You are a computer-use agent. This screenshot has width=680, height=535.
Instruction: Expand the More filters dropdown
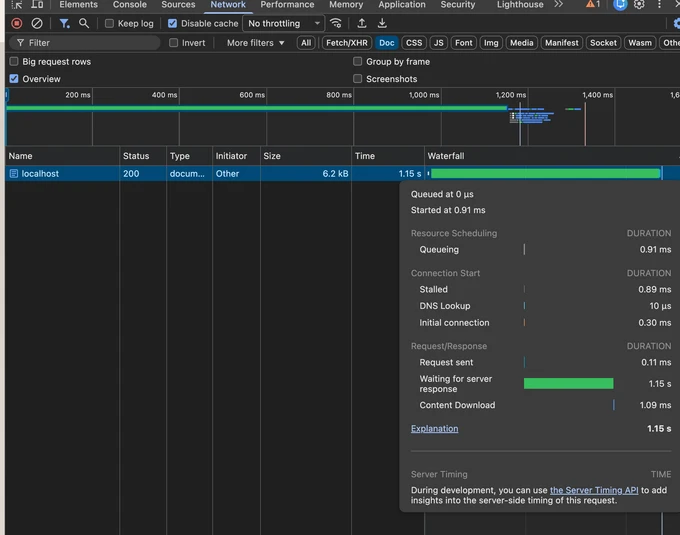255,43
